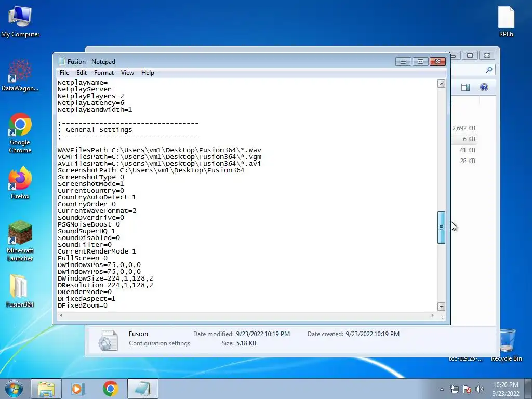Click the FullScreen=0 line

83,258
